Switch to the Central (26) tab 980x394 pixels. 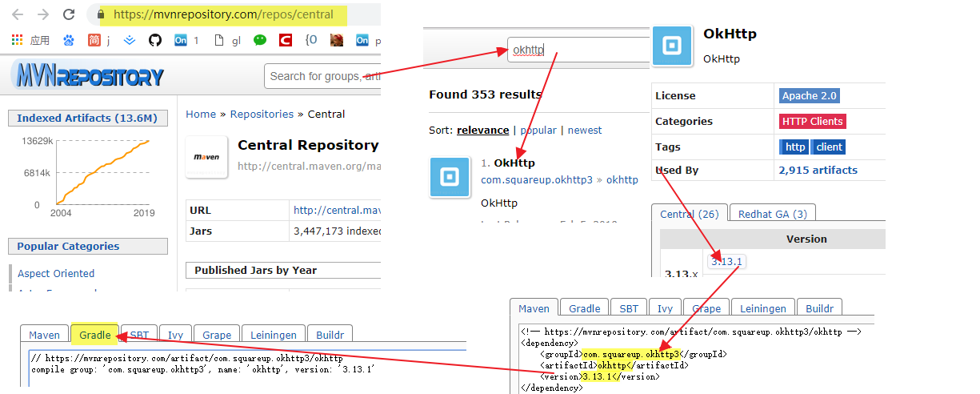(689, 213)
